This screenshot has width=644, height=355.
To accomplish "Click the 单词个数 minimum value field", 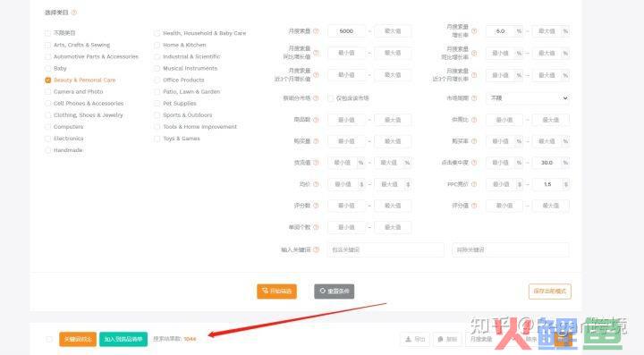I will pyautogui.click(x=346, y=227).
